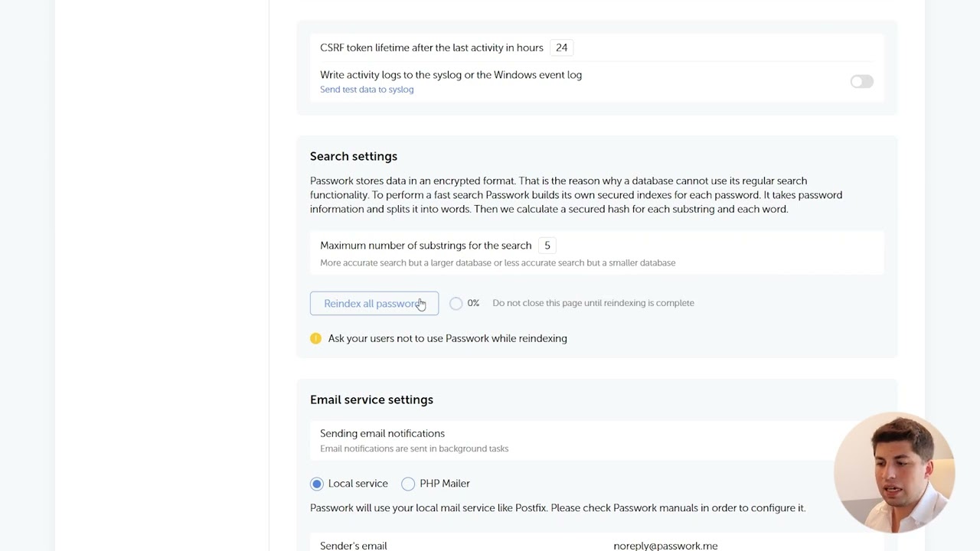Enable the syslog activity logs toggle

(x=861, y=82)
